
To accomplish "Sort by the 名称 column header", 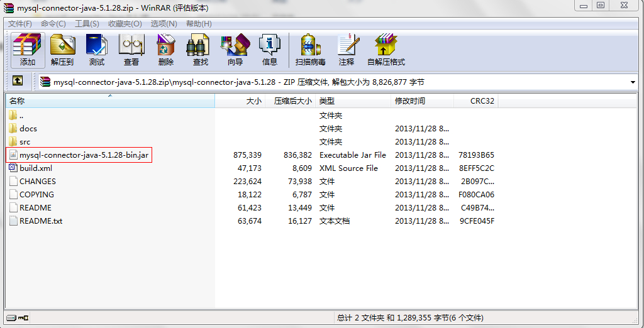I will 110,101.
